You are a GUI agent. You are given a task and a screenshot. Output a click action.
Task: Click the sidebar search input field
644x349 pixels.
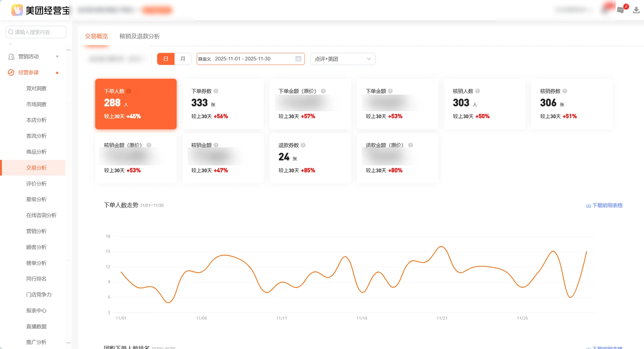[x=36, y=32]
